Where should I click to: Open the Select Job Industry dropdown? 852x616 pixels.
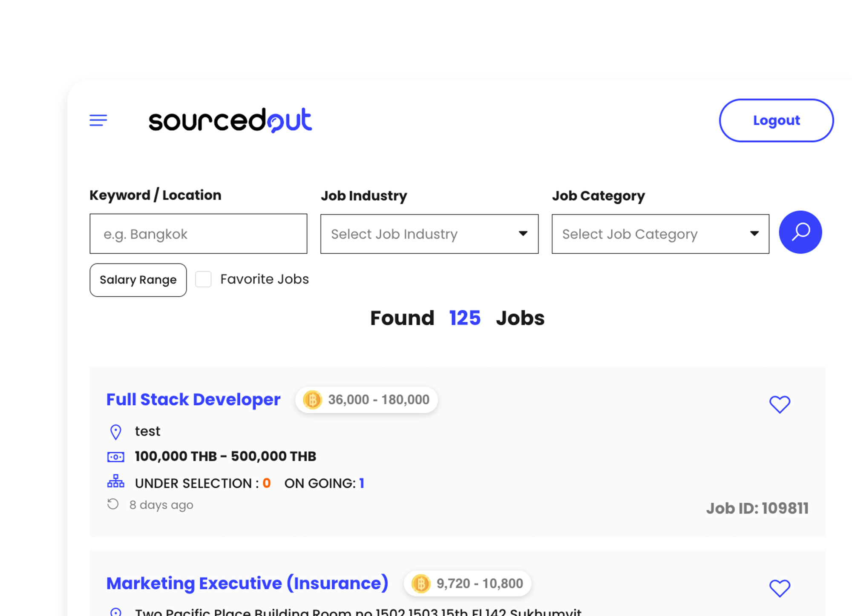click(x=429, y=234)
